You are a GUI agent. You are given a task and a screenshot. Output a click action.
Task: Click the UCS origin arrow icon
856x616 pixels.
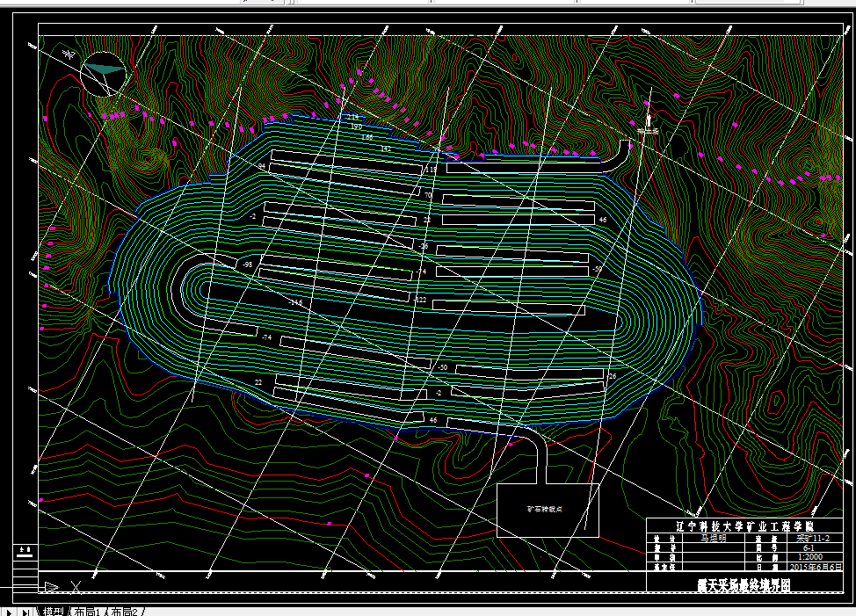pos(51,586)
